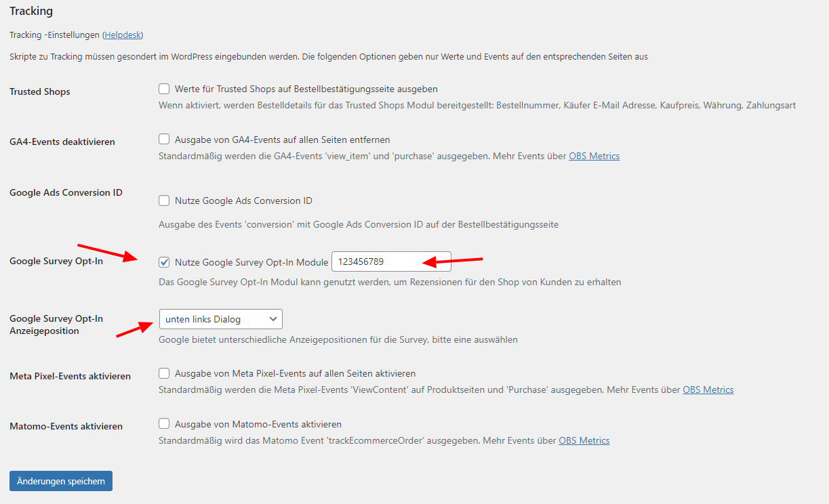Click the 'Matomo-Events aktivieren' label
This screenshot has width=829, height=504.
[66, 426]
